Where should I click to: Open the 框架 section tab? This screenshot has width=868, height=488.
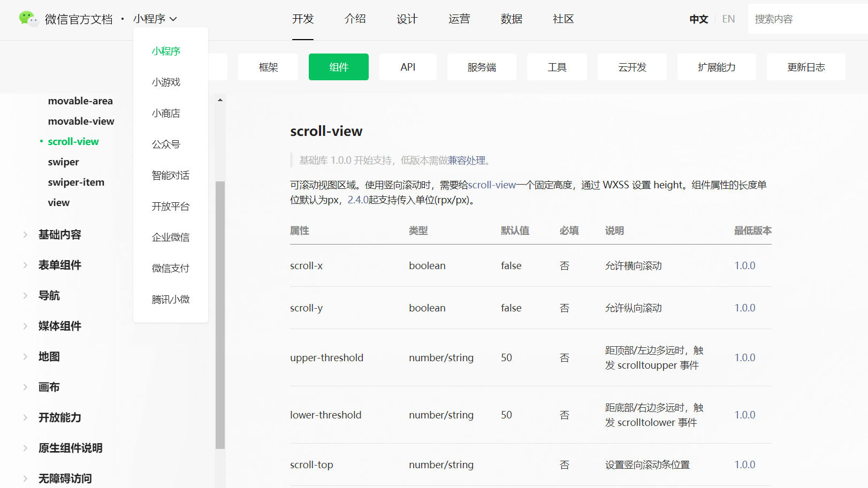click(268, 67)
